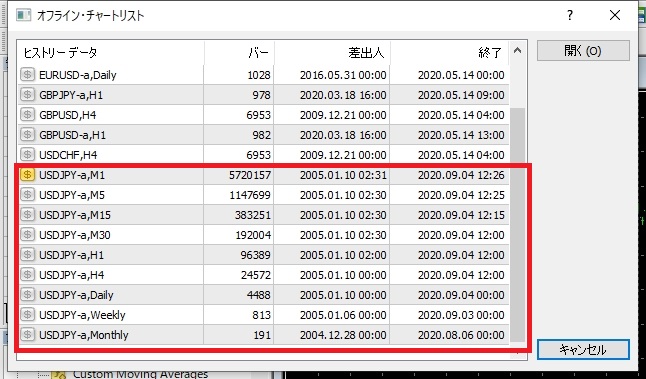Click the icon beside USDJPY-a,Monthly
Screen dimensions: 646x379
click(27, 335)
